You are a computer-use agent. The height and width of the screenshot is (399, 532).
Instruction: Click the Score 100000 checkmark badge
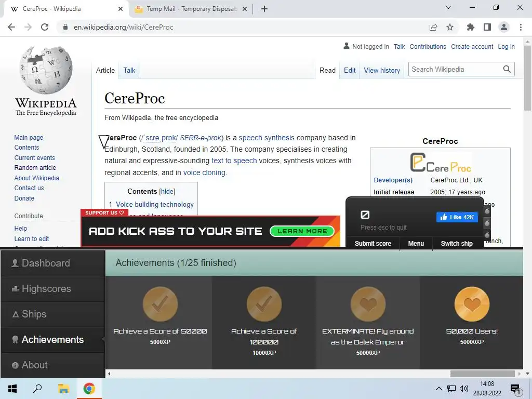pyautogui.click(x=264, y=304)
